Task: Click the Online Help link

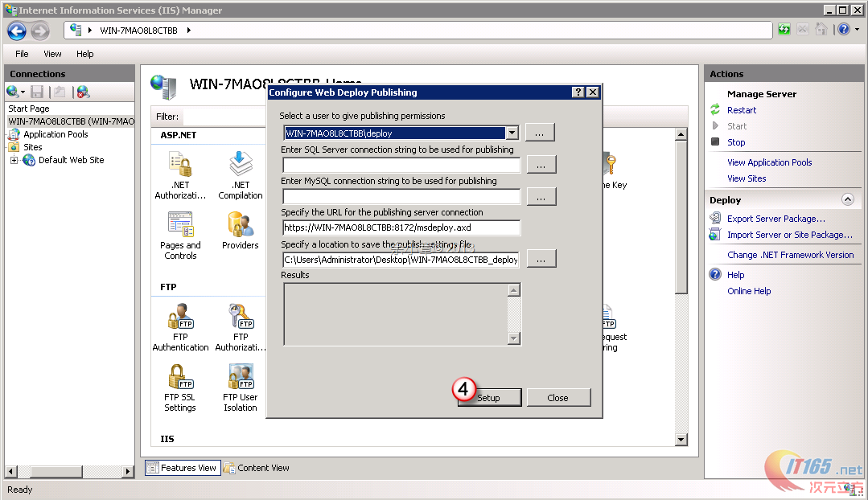Action: point(748,291)
